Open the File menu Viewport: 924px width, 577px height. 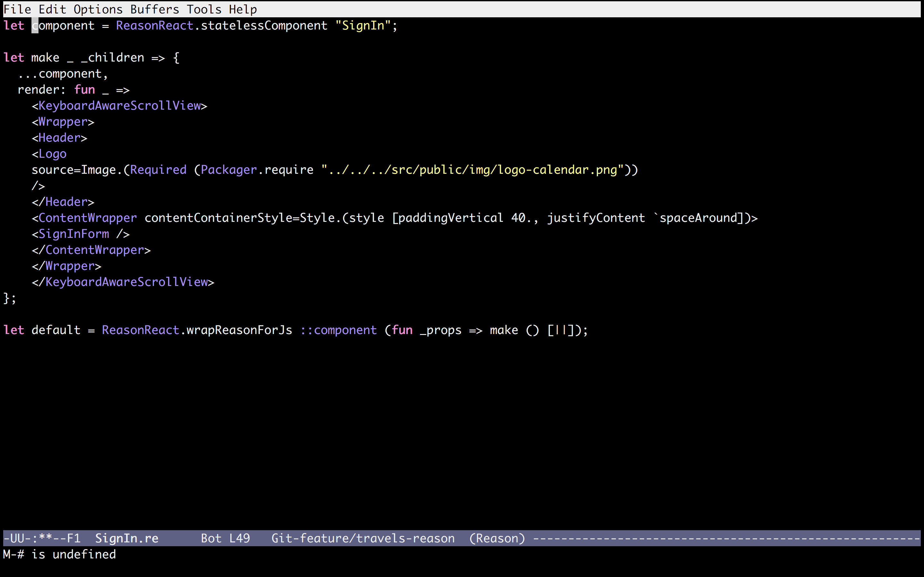[x=17, y=9]
